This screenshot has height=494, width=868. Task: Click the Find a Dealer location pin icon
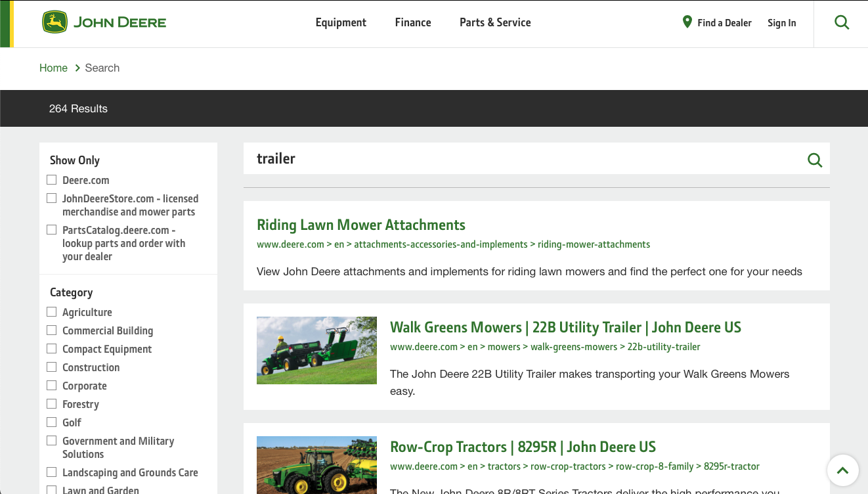click(687, 22)
